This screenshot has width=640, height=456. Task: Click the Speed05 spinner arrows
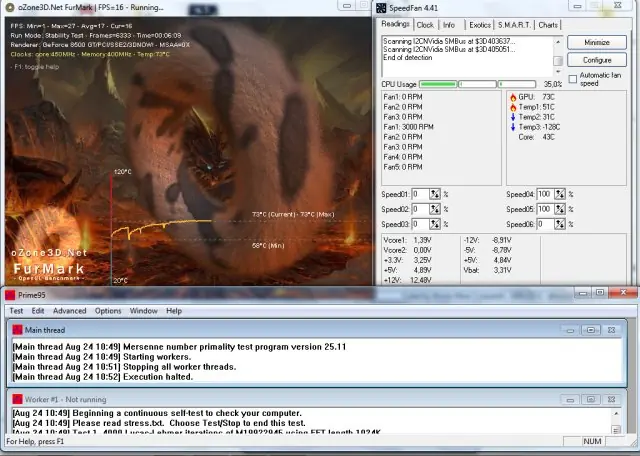click(x=560, y=209)
